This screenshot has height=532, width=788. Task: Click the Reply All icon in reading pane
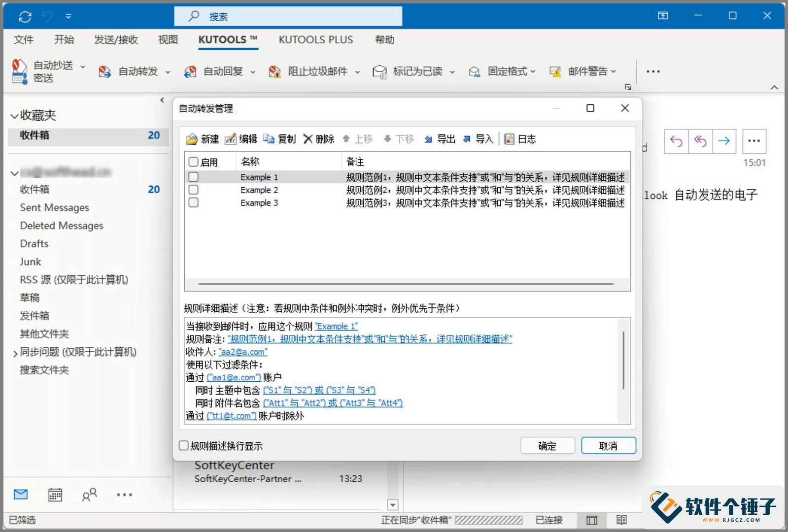coord(700,141)
